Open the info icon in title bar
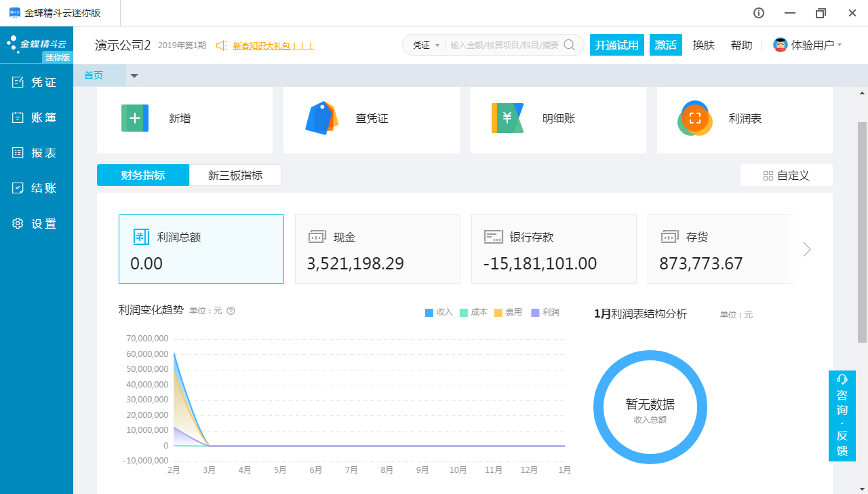 click(759, 13)
